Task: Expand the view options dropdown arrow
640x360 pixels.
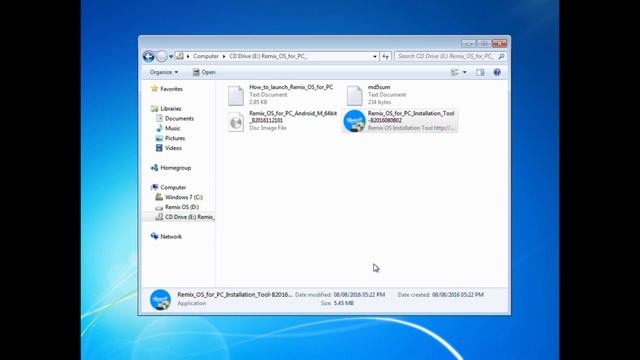Action: (x=464, y=72)
